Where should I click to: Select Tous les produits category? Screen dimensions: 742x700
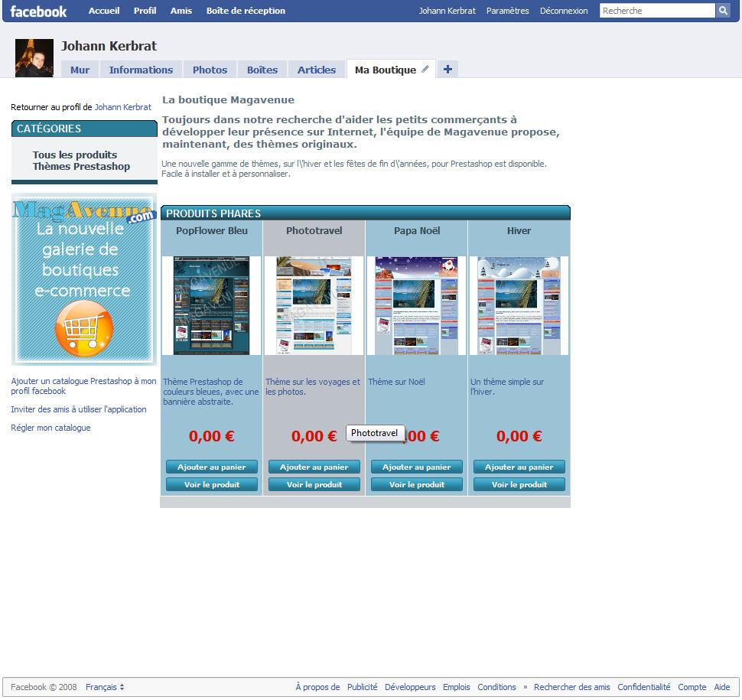(75, 155)
